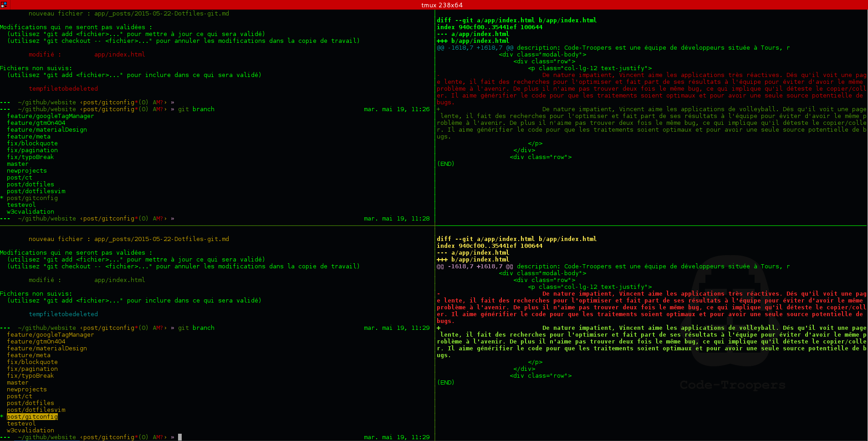Screen dimensions: 868x441
Task: Click the red minus sign in lower diff pane
Action: (x=439, y=294)
